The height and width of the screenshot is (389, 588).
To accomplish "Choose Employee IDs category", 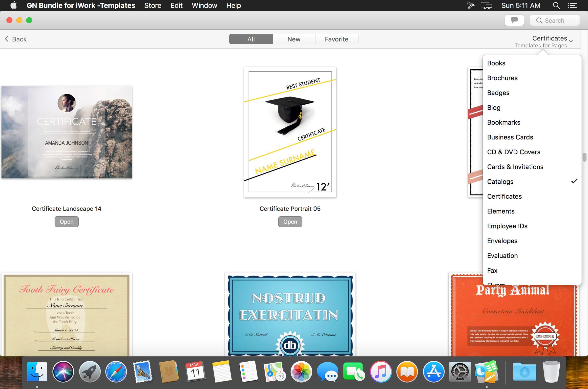I will pos(532,226).
